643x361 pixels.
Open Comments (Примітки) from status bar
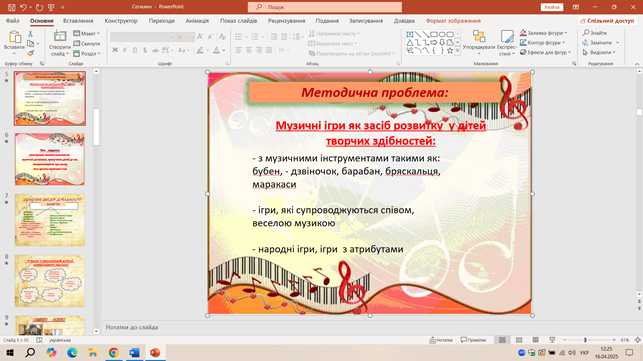[473, 340]
